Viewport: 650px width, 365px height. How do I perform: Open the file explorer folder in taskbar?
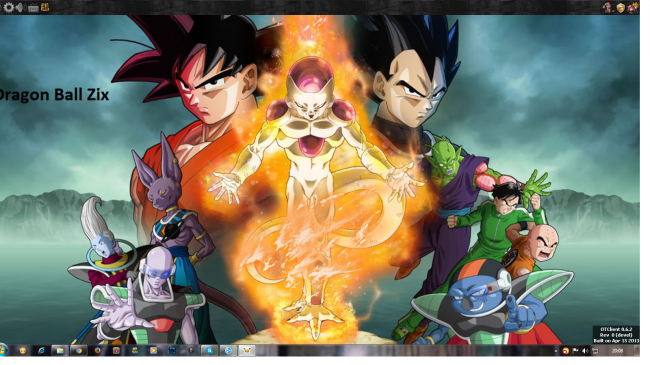pyautogui.click(x=60, y=350)
